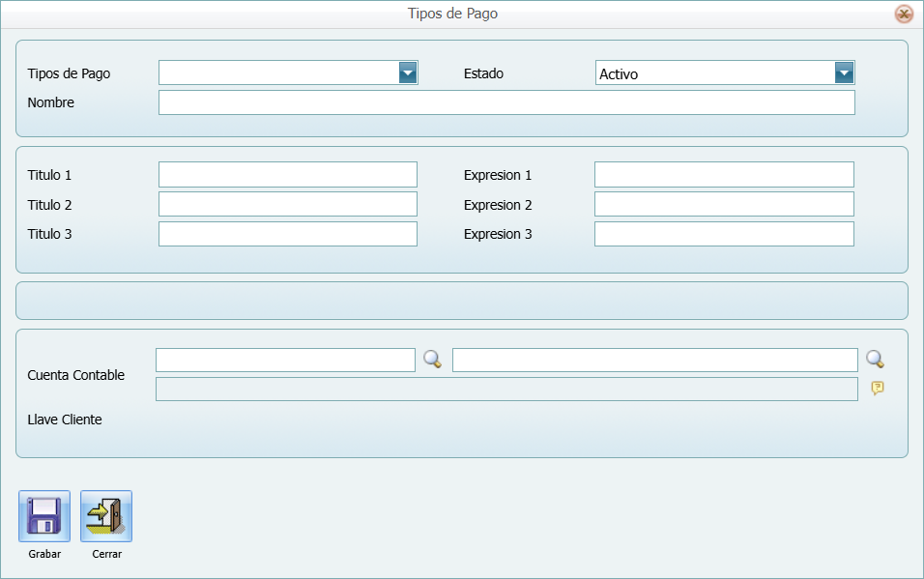Click the yellow help note icon
Screen dimensions: 924x579
(x=877, y=389)
